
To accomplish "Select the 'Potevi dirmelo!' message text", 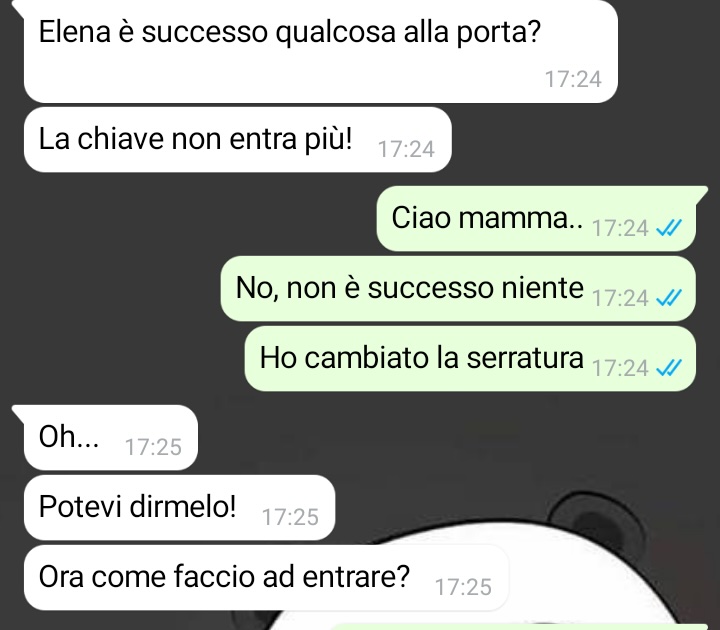I will click(x=137, y=507).
